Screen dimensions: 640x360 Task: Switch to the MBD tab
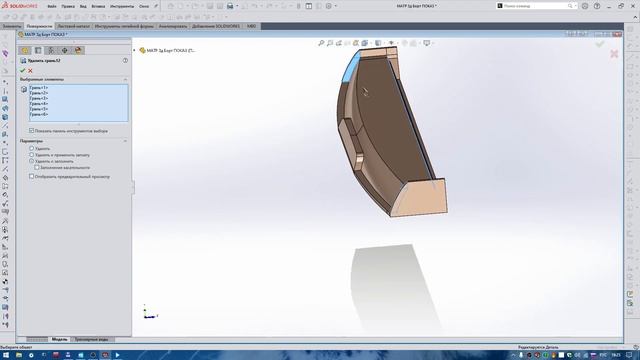251,26
